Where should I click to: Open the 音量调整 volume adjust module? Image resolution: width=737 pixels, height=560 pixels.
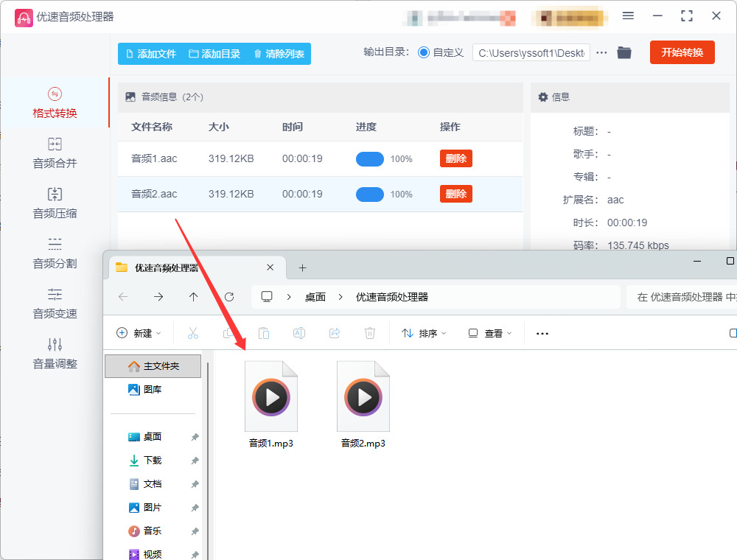pos(55,353)
